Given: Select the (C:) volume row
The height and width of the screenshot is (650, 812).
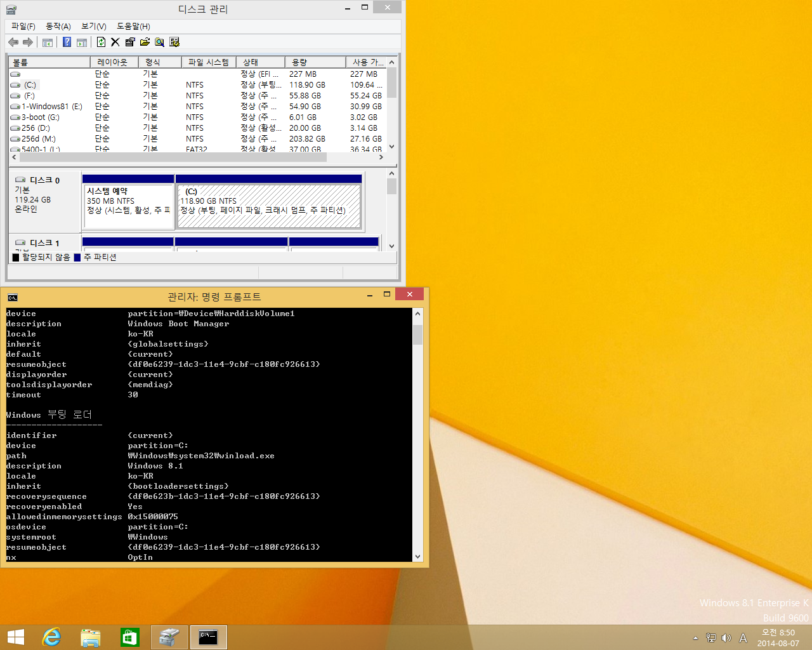Looking at the screenshot, I should 197,85.
